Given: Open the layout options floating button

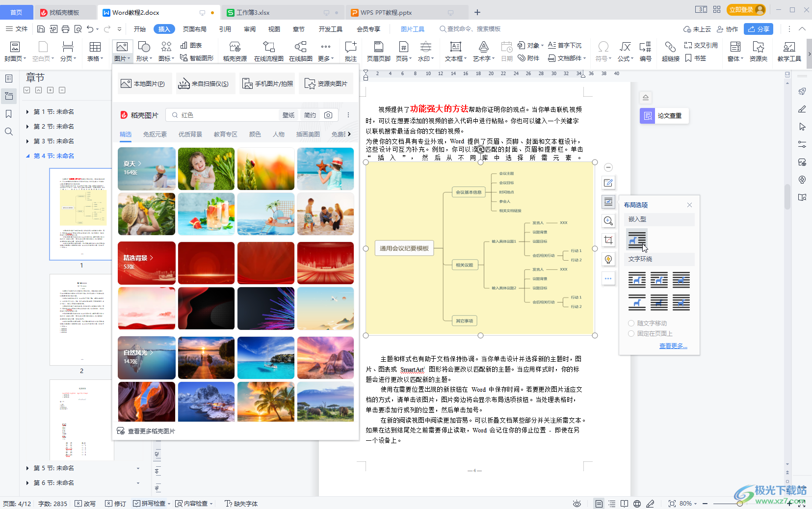Looking at the screenshot, I should [608, 202].
